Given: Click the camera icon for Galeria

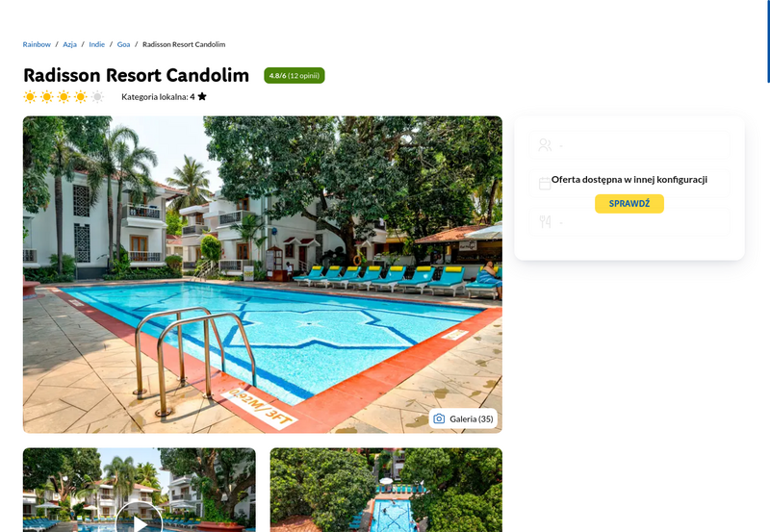Looking at the screenshot, I should [439, 418].
